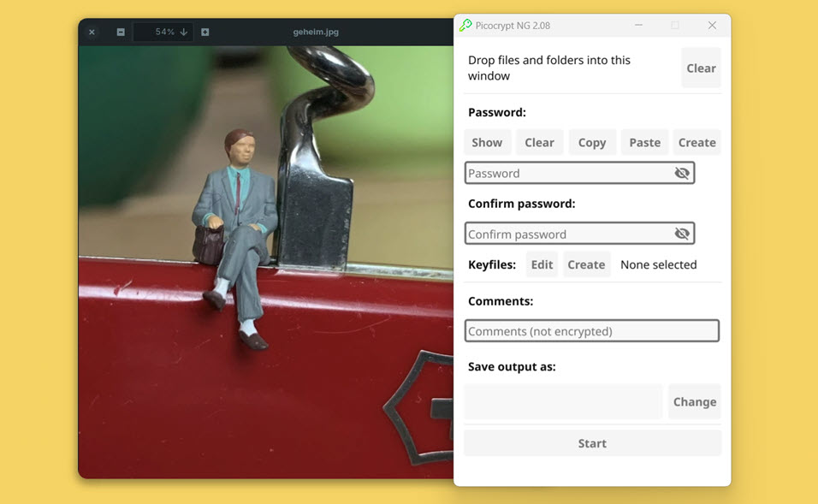This screenshot has height=504, width=818.
Task: Zoom in with the plus icon
Action: tap(204, 33)
